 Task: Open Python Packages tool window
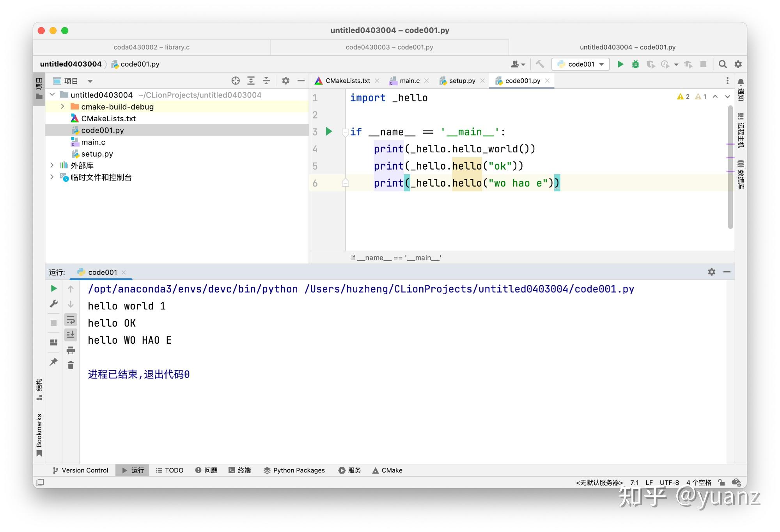294,470
